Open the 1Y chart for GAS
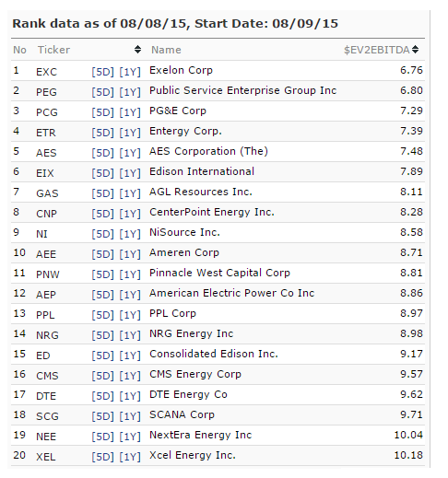This screenshot has width=448, height=478. click(x=130, y=193)
